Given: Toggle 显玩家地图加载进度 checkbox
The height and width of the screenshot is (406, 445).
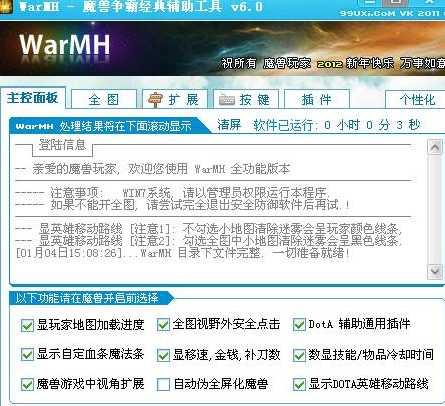Looking at the screenshot, I should coord(27,325).
